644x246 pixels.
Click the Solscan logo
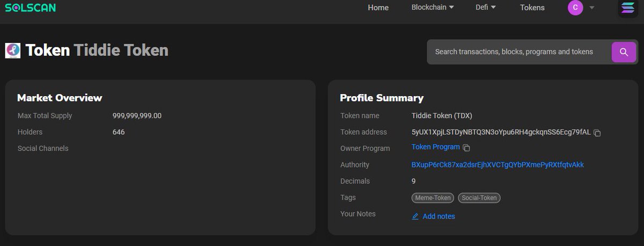pyautogui.click(x=30, y=8)
